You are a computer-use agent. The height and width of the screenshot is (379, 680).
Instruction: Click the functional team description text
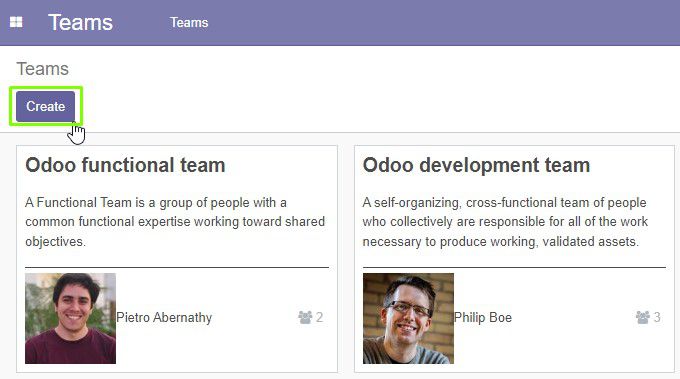pyautogui.click(x=175, y=222)
